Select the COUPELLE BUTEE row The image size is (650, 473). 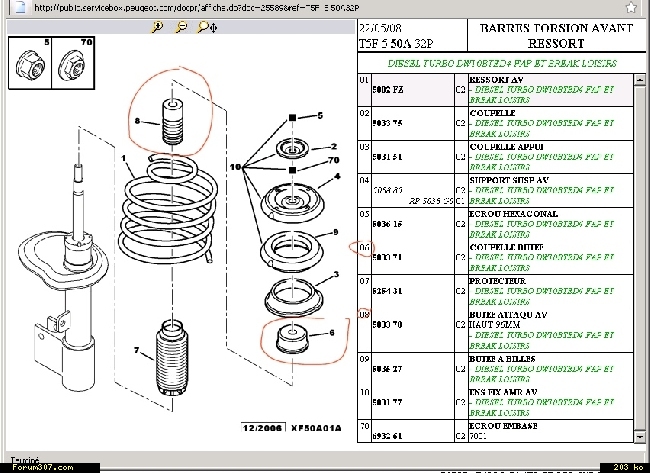tap(496, 257)
